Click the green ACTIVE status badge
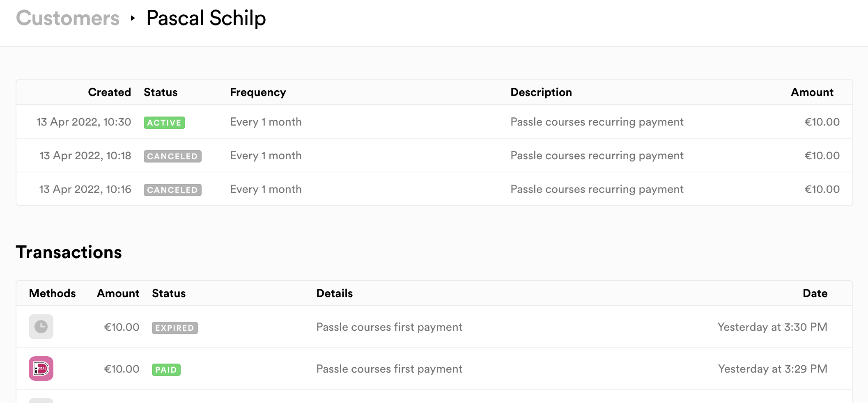Image resolution: width=868 pixels, height=403 pixels. pyautogui.click(x=164, y=122)
